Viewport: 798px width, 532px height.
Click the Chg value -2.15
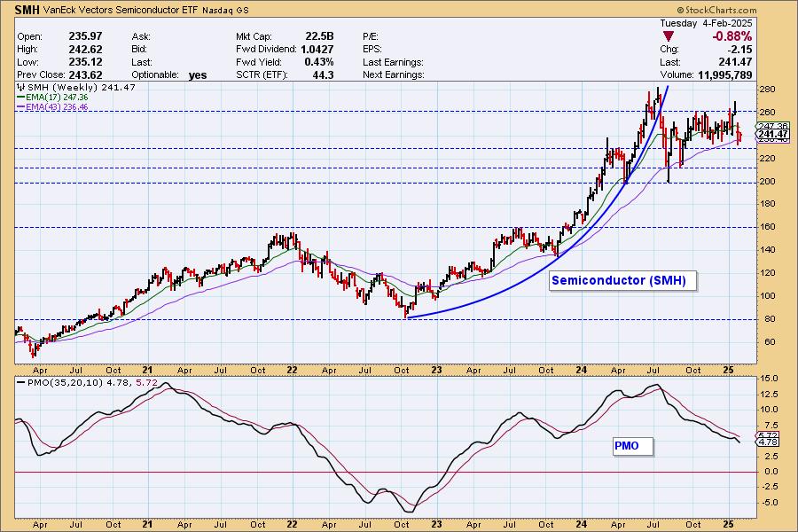[739, 50]
